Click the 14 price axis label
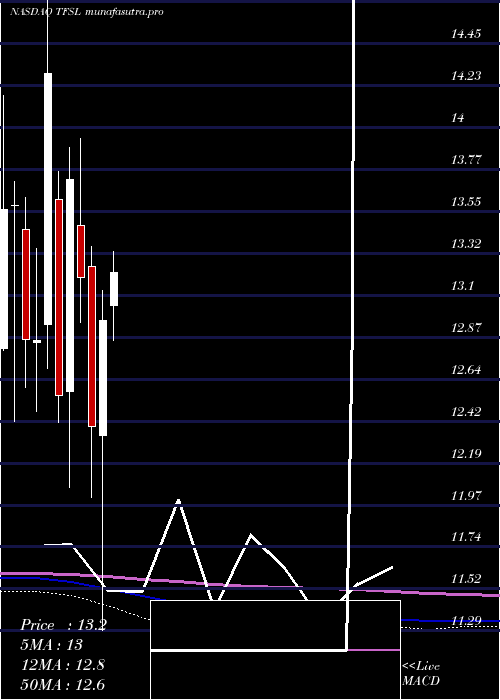 pos(458,117)
